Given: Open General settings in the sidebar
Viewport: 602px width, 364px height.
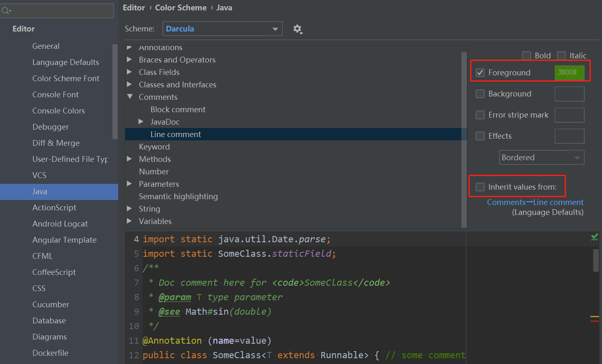Looking at the screenshot, I should (46, 46).
